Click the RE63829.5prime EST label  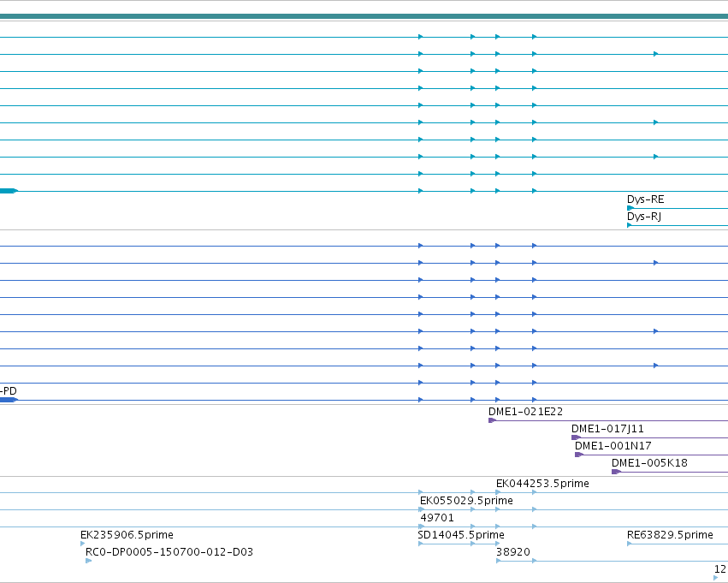[670, 535]
